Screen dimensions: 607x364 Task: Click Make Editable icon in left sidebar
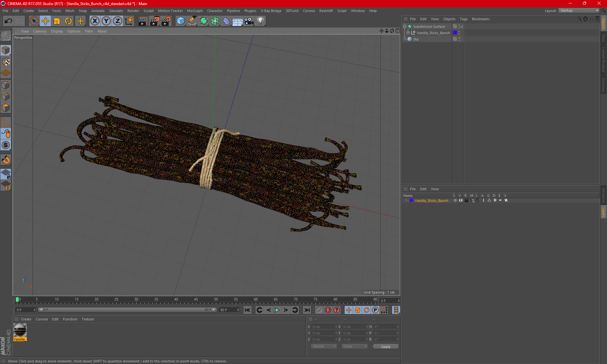point(6,36)
